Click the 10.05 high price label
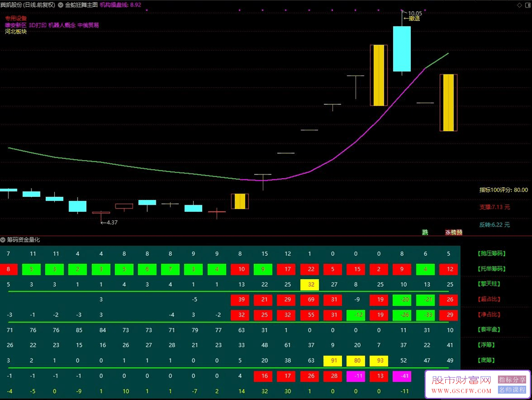The width and height of the screenshot is (532, 400). click(414, 14)
